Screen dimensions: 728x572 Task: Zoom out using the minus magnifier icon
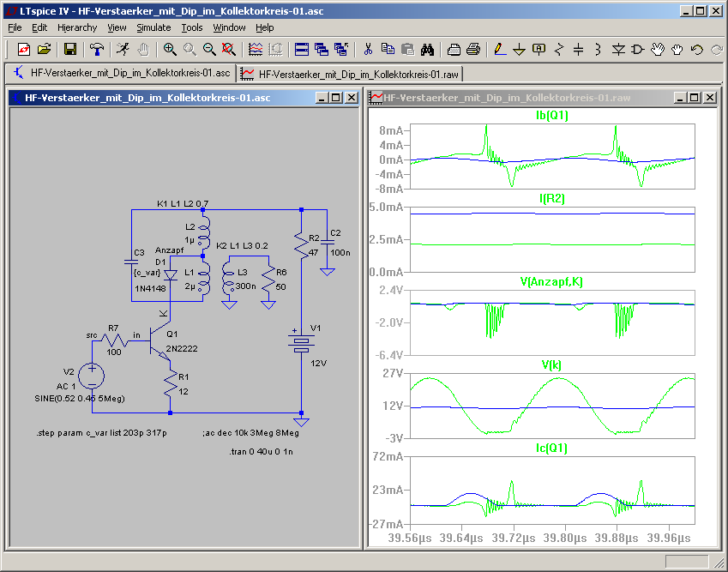(x=209, y=49)
